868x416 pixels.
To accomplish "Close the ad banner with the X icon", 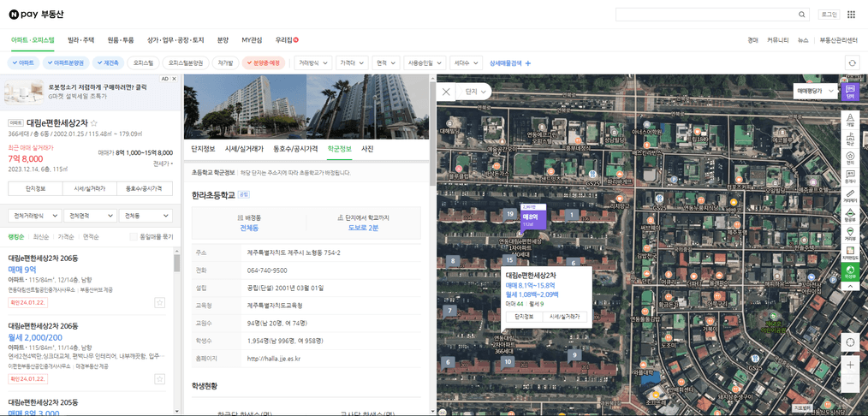I will 174,79.
